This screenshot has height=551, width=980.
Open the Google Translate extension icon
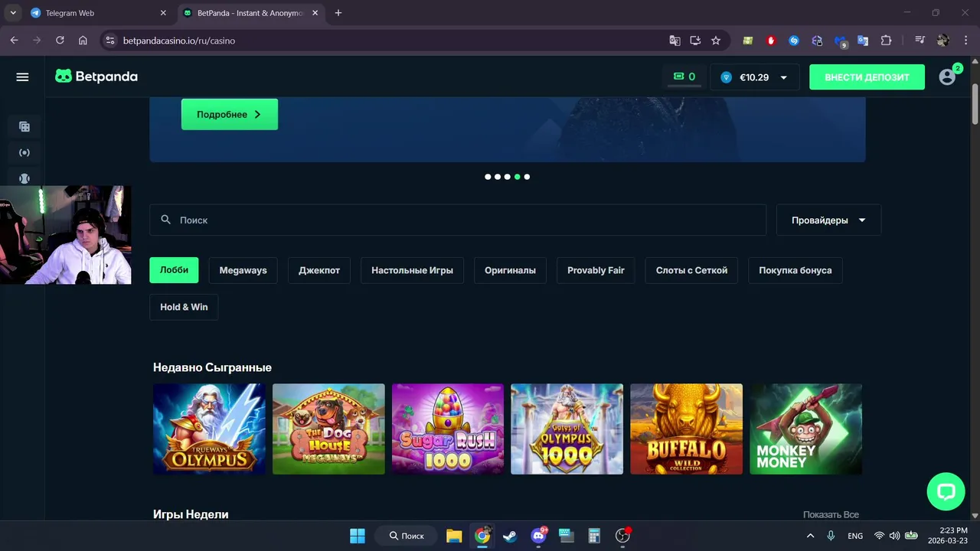863,41
